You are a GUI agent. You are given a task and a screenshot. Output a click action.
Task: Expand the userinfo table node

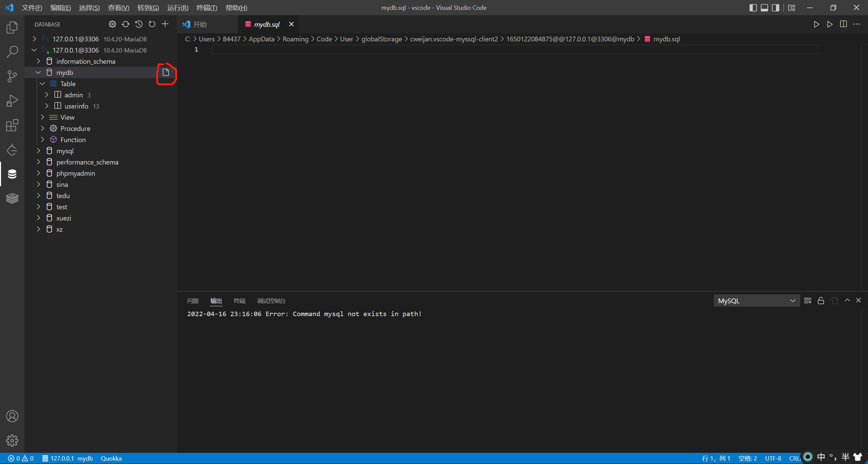coord(47,106)
